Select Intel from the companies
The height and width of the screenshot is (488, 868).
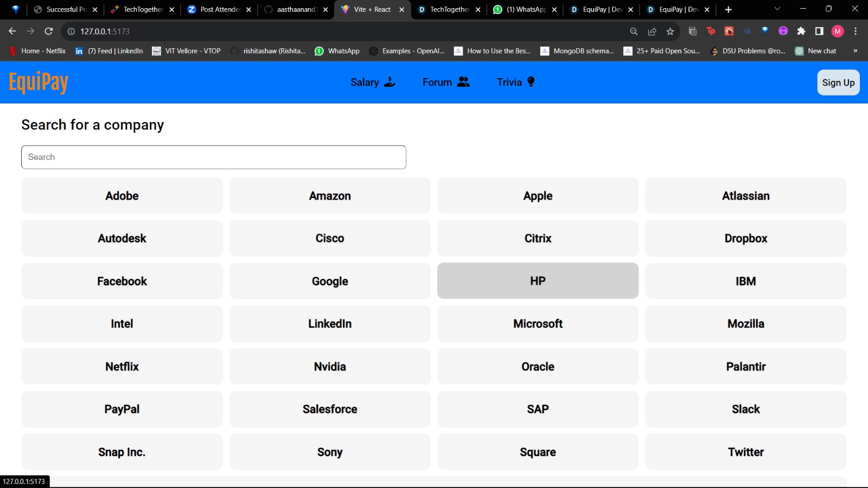(x=122, y=324)
